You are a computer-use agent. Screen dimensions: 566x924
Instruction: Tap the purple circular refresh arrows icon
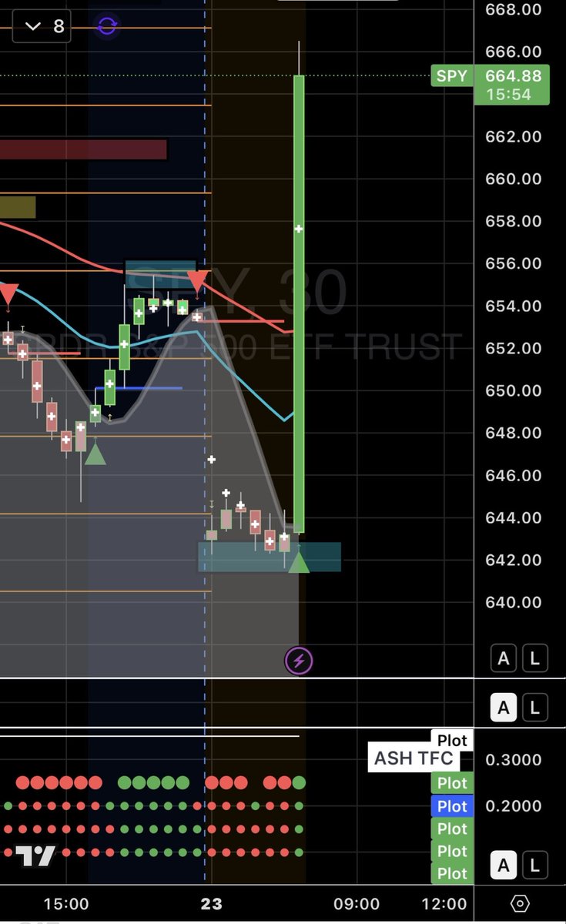point(107,27)
